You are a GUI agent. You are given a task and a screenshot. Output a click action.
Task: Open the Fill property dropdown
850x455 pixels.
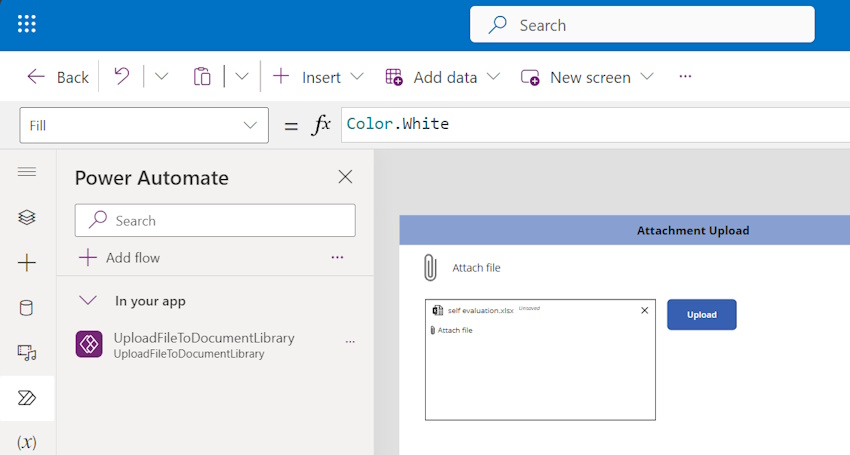(x=144, y=125)
